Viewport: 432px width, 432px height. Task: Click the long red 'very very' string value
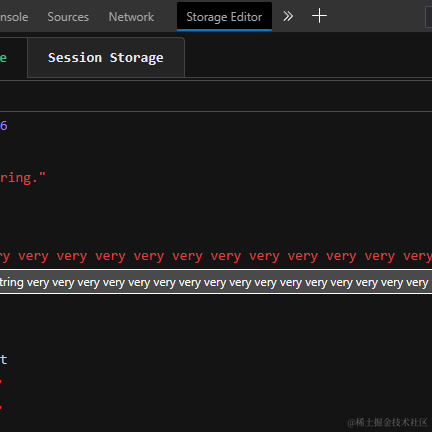pyautogui.click(x=216, y=256)
